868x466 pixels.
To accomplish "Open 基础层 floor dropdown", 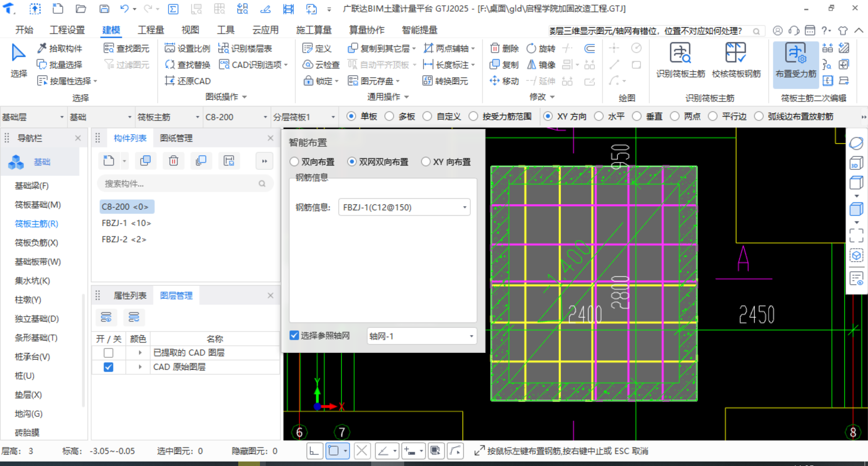I will tap(33, 117).
